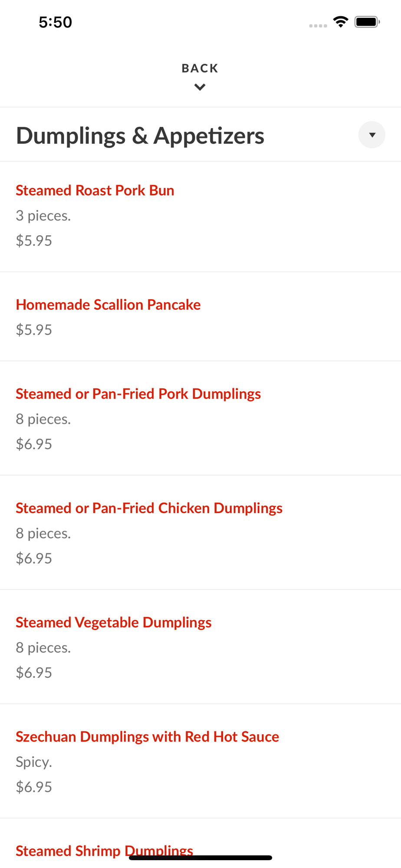Pick Szechuan Dumplings with Red Hot Sauce

coord(147,736)
